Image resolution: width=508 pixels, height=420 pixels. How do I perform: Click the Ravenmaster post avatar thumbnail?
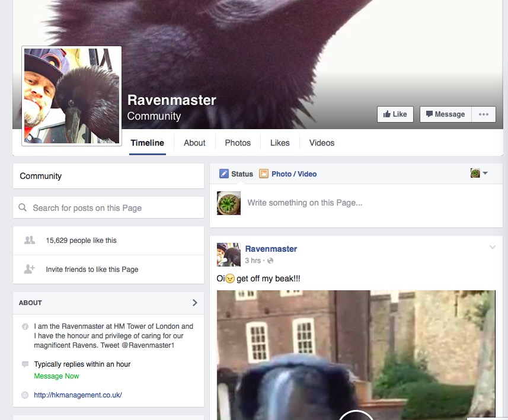[x=229, y=255]
